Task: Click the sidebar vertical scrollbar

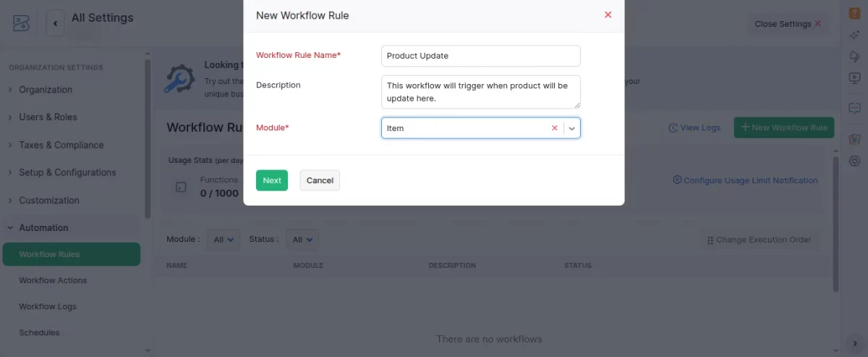Action: click(148, 138)
